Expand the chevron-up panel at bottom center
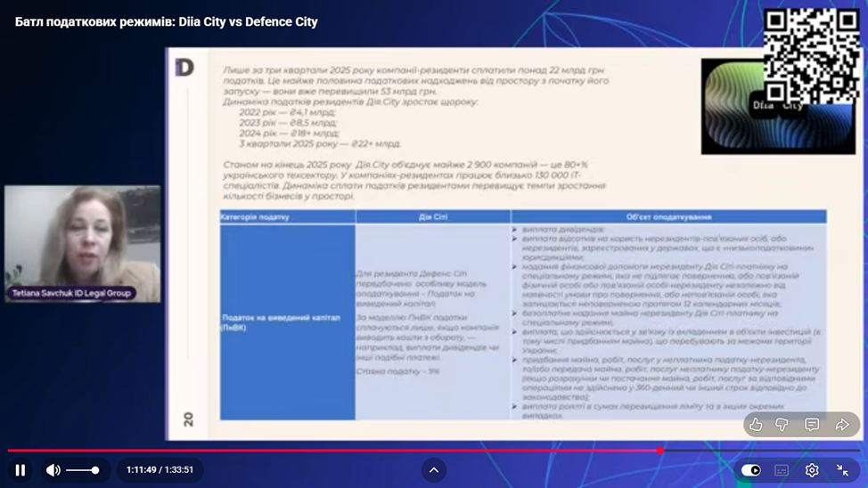The width and height of the screenshot is (868, 488). pos(434,470)
